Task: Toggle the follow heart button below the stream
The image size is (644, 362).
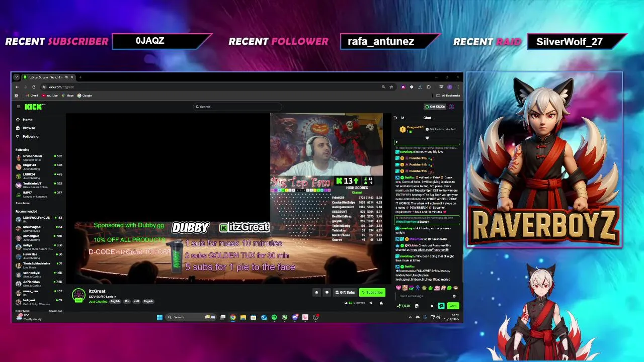Action: [x=327, y=293]
